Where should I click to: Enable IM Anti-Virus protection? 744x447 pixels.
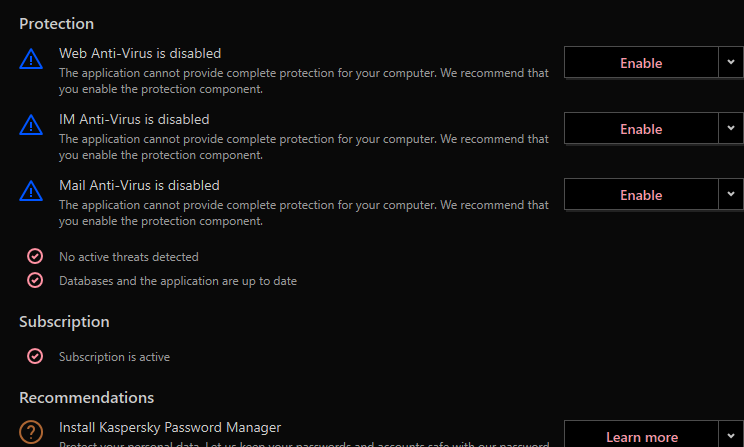point(641,129)
